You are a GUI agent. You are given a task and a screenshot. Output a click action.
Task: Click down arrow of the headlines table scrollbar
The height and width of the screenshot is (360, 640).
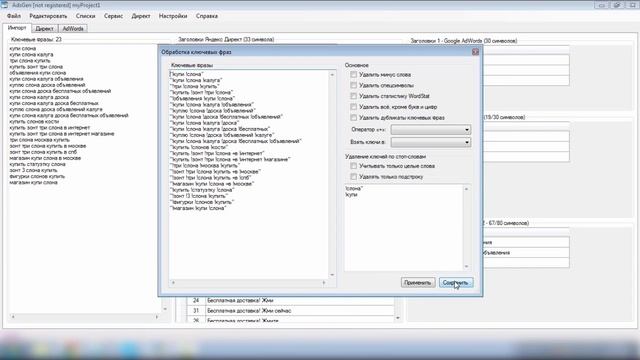398,318
